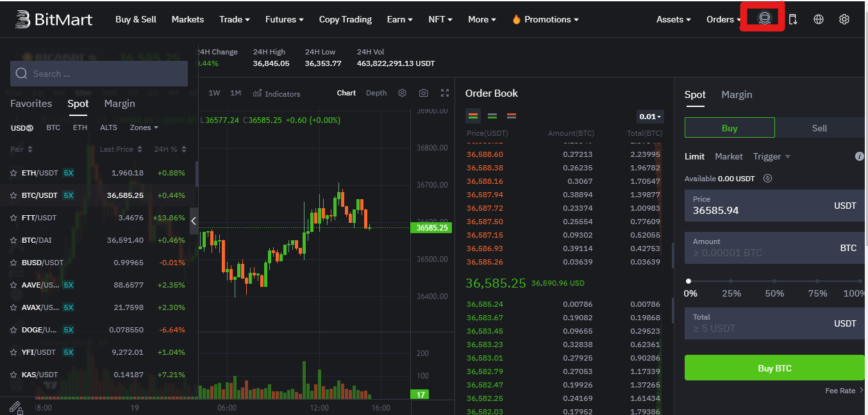Favorite the BUSD/USDT pair star
Screen dimensions: 868x415
[13, 263]
